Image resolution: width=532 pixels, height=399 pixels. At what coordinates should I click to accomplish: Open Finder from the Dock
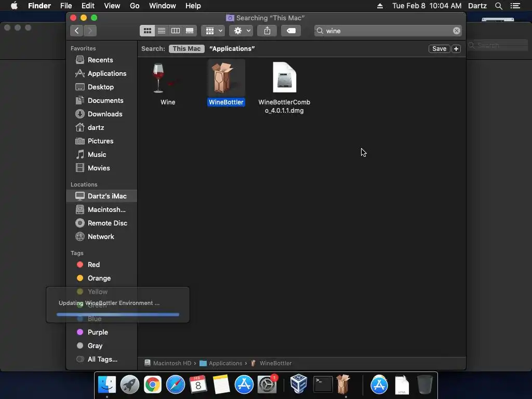click(x=107, y=385)
